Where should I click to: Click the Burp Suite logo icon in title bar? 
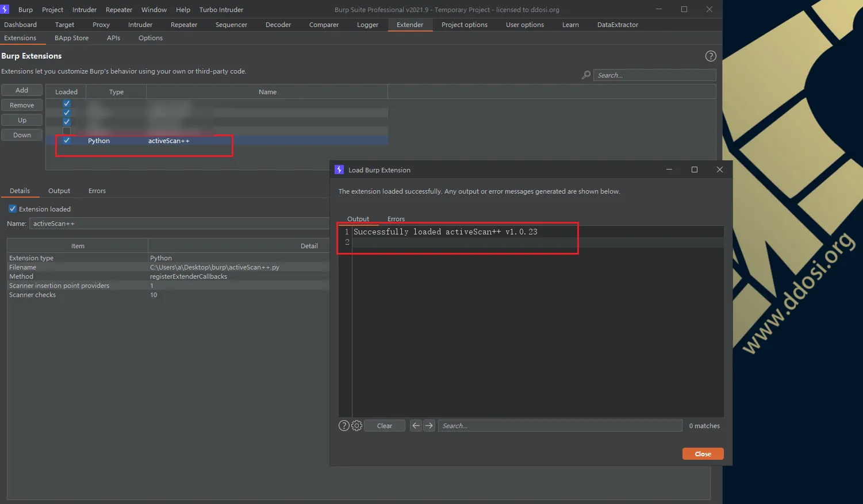pos(5,9)
